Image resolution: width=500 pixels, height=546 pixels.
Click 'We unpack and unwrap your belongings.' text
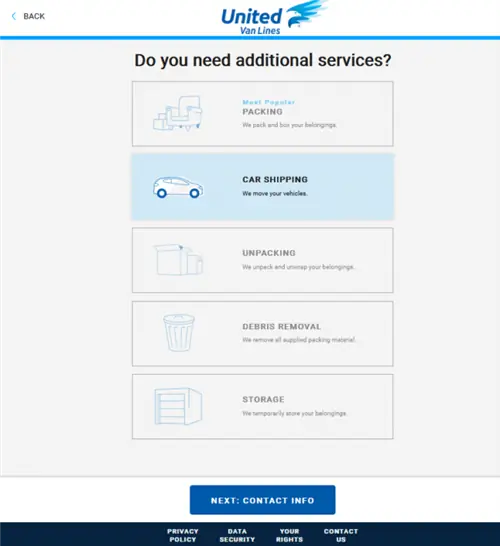coord(298,267)
